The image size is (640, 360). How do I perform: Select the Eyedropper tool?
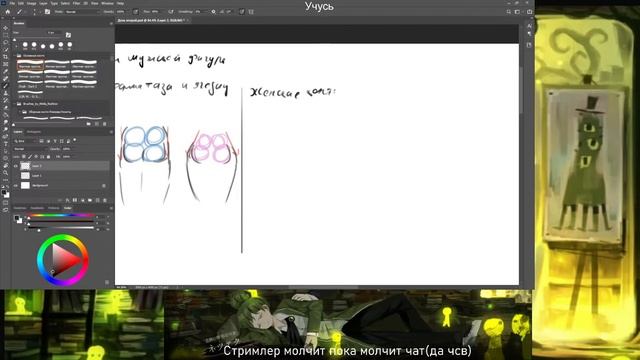pos(6,71)
